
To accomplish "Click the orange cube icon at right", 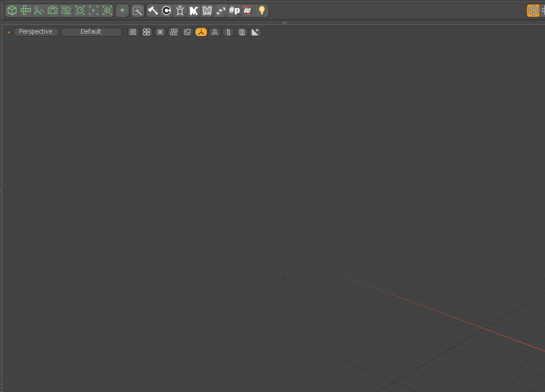I will [x=533, y=11].
